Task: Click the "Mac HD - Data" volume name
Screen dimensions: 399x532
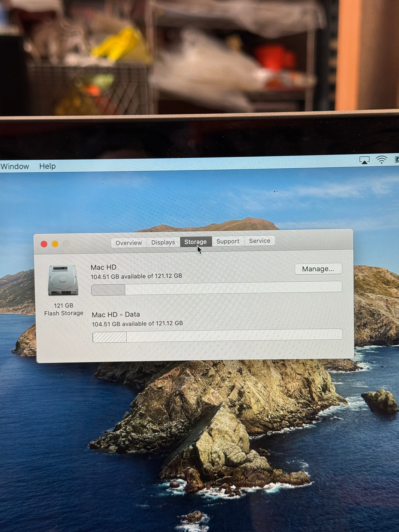Action: 116,315
